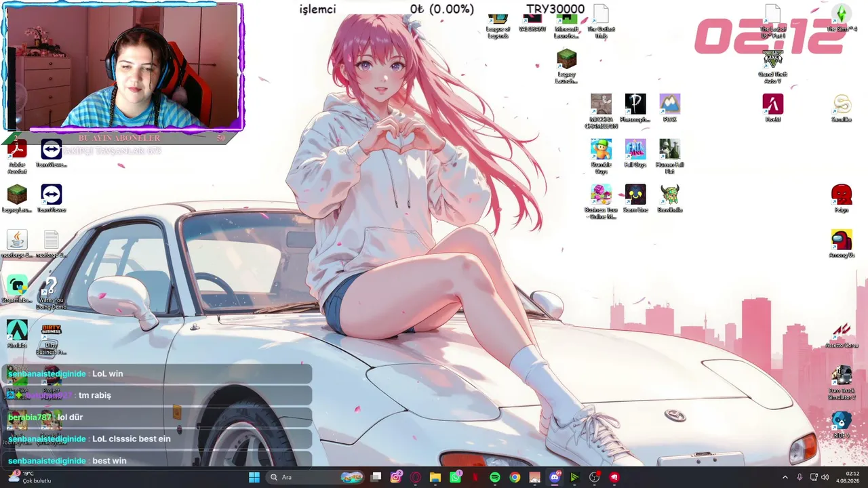
Task: Select the Human Fall Flat shortcut
Action: (x=669, y=157)
